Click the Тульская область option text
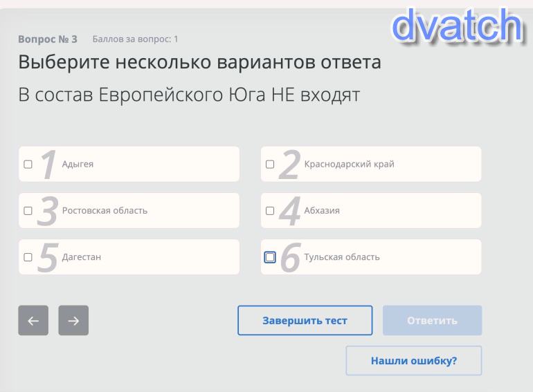Image resolution: width=533 pixels, height=392 pixels. point(341,257)
